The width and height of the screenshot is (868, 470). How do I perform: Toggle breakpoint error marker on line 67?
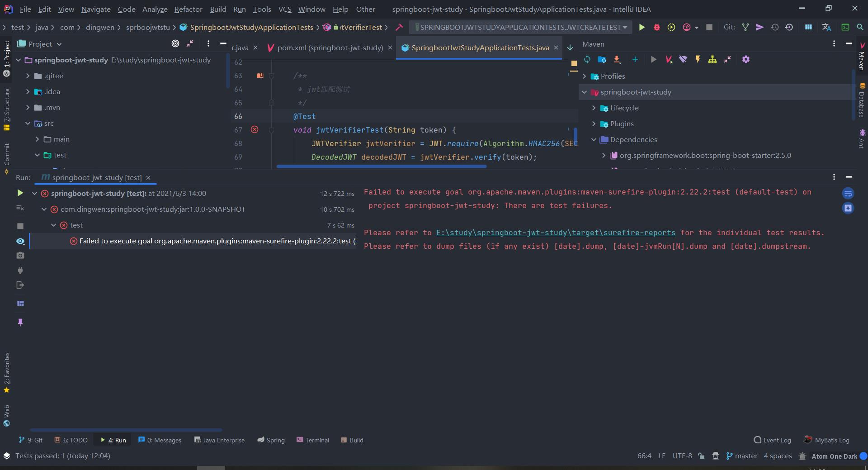point(255,130)
